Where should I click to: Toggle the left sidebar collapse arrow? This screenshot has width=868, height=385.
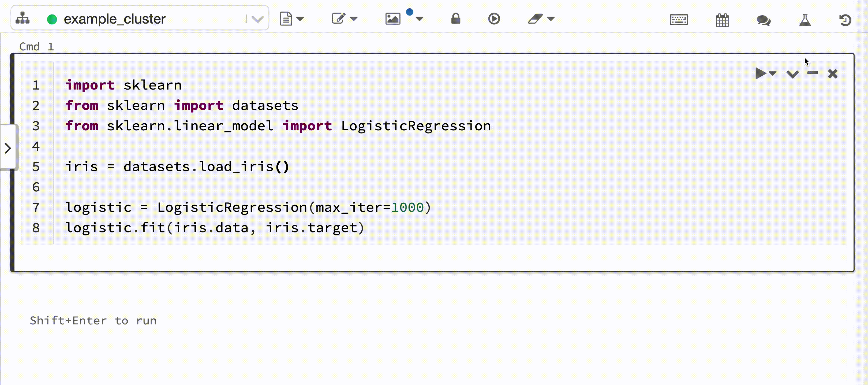coord(8,149)
